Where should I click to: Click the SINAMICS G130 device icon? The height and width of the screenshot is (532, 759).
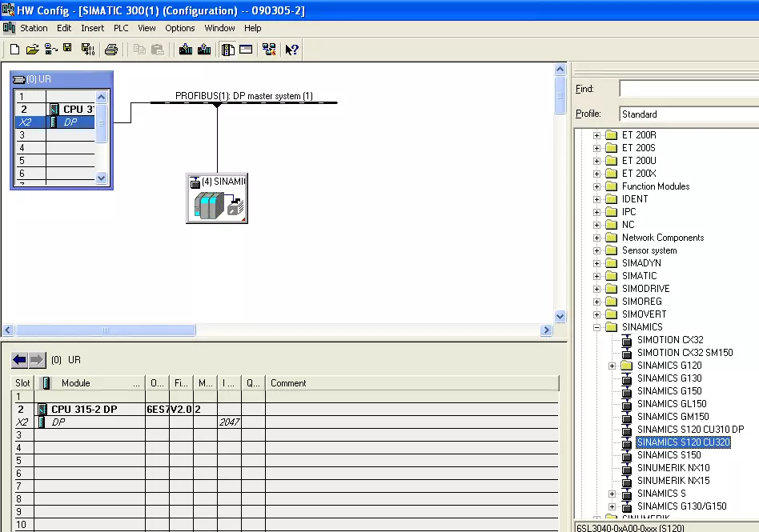pos(627,378)
